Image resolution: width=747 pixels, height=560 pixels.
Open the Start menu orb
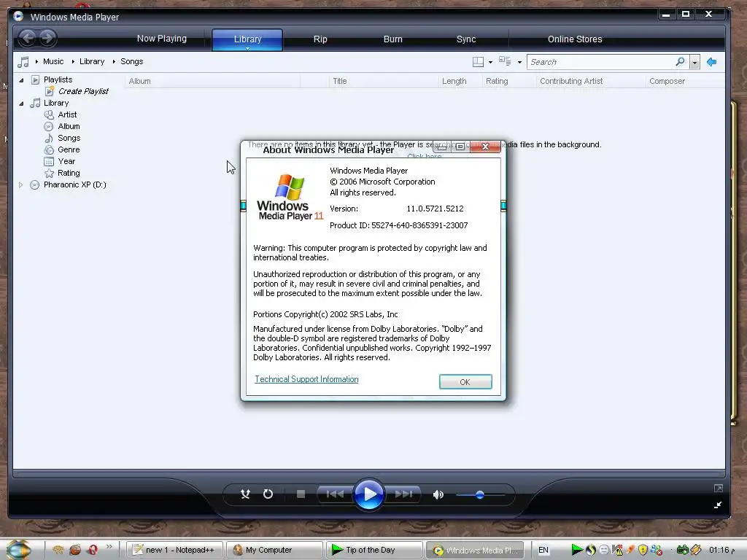[18, 549]
